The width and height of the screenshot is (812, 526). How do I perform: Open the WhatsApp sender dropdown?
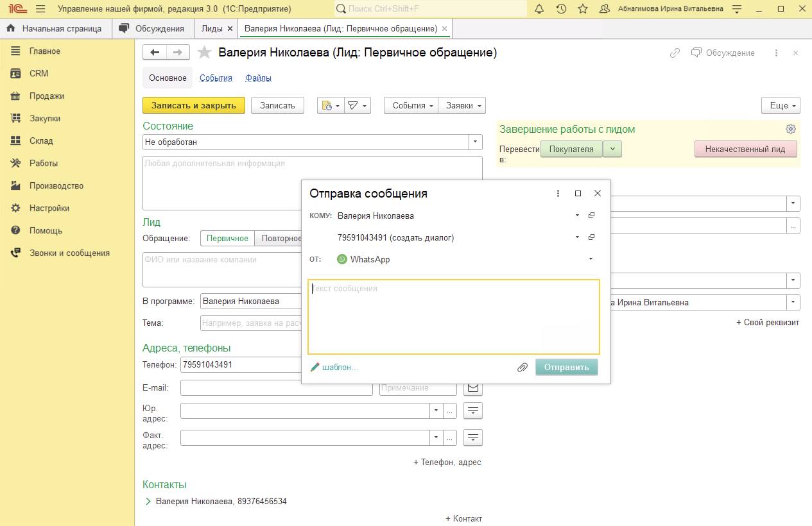[591, 259]
